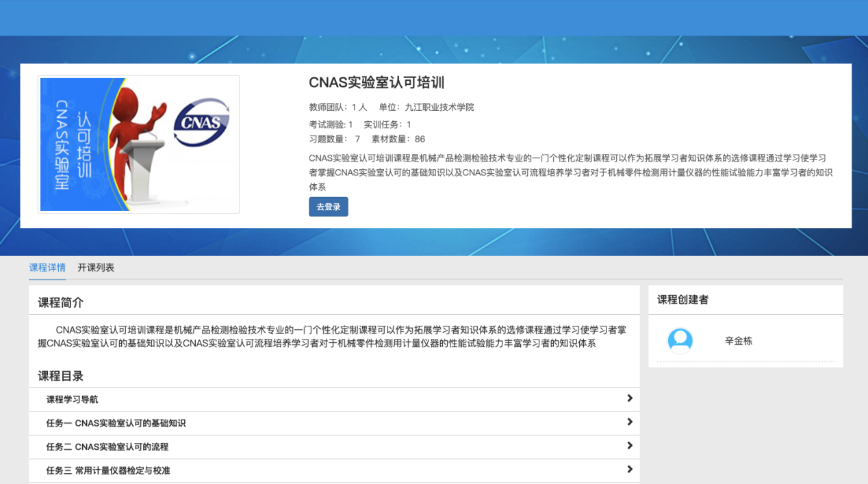Click creator name 辛金栋

pyautogui.click(x=738, y=341)
